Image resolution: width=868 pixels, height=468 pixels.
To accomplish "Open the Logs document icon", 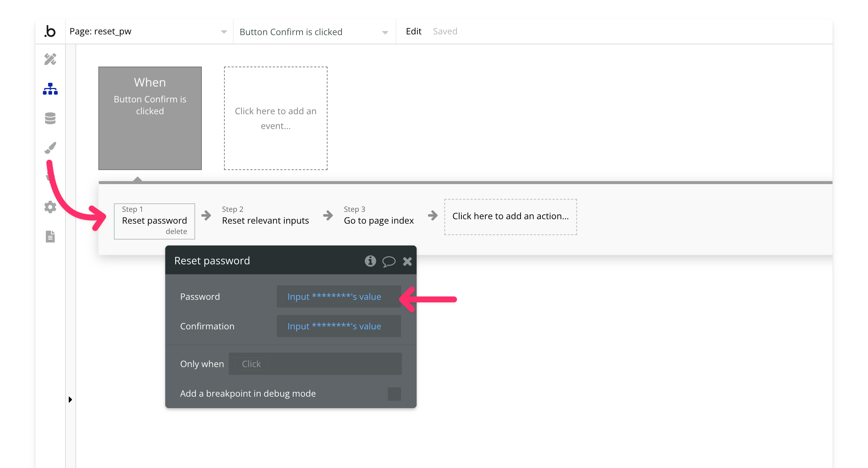I will click(50, 237).
